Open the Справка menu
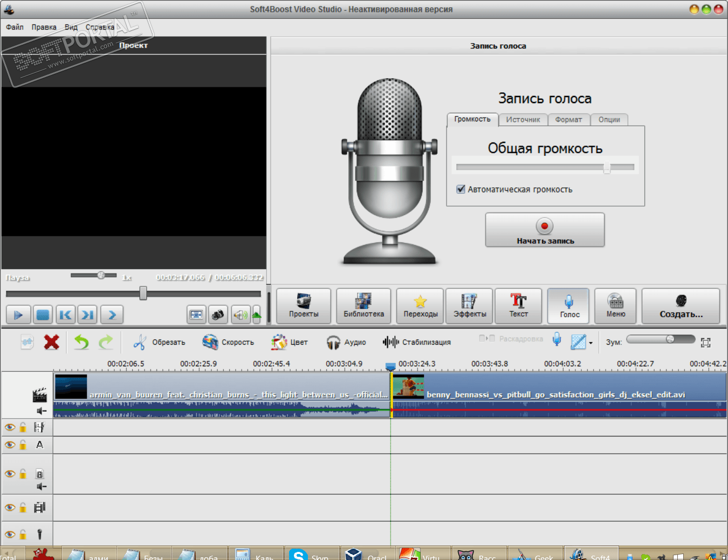Image resolution: width=728 pixels, height=560 pixels. coord(100,27)
